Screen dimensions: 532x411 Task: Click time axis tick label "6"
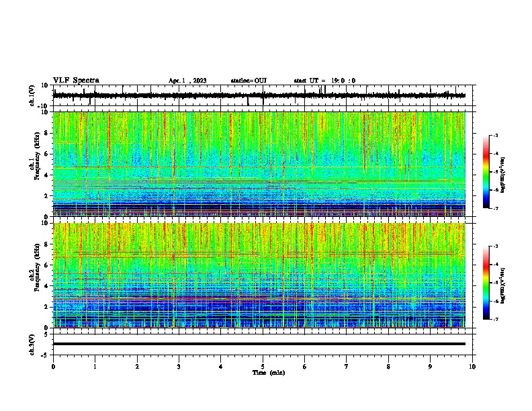305,367
